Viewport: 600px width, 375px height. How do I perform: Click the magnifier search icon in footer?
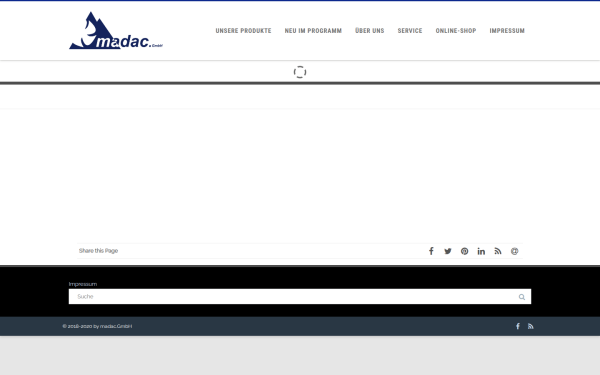point(522,297)
